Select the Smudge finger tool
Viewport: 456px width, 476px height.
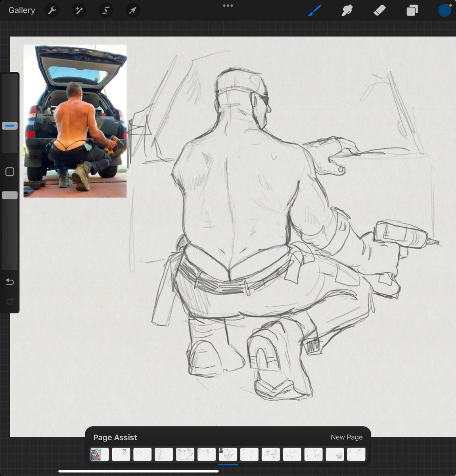(347, 10)
